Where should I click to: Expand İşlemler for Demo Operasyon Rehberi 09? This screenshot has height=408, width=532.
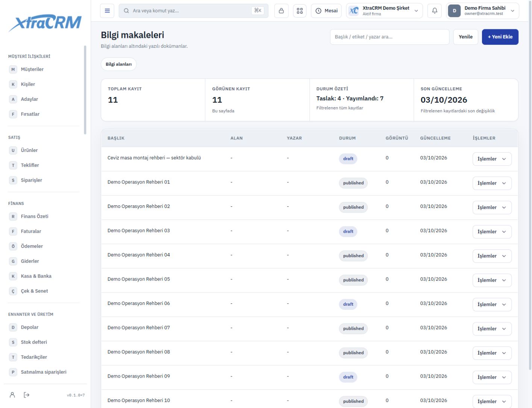492,377
